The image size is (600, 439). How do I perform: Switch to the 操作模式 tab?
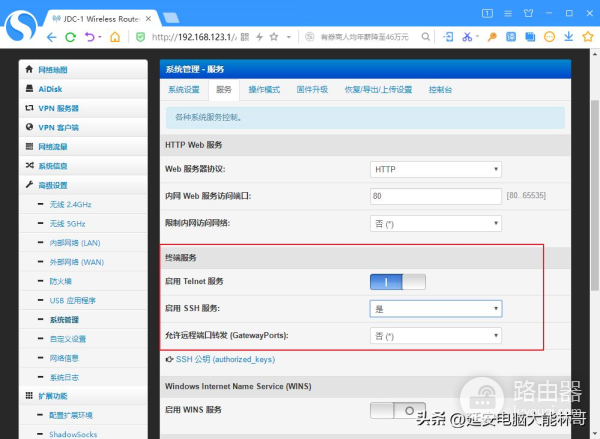click(265, 89)
